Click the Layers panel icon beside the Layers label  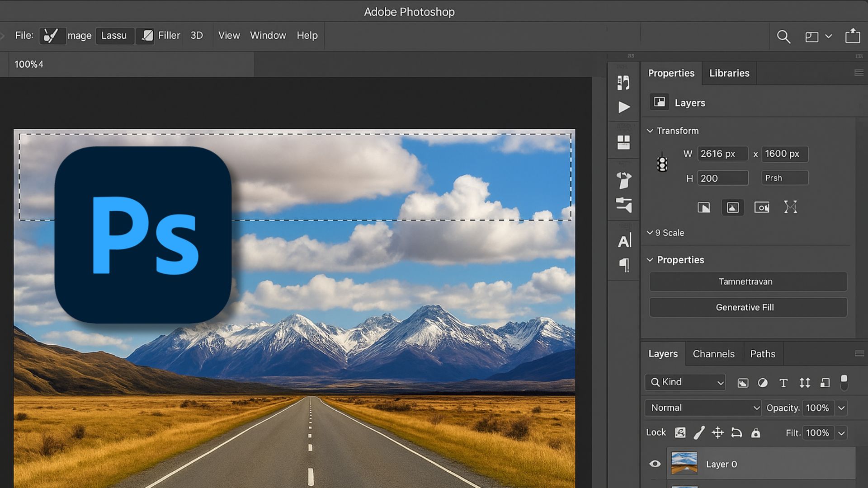click(x=659, y=102)
